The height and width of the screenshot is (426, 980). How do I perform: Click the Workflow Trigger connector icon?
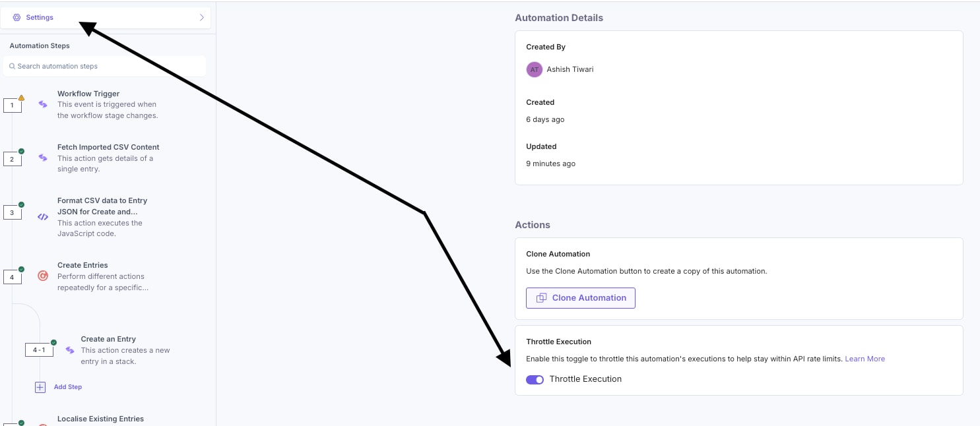point(43,104)
